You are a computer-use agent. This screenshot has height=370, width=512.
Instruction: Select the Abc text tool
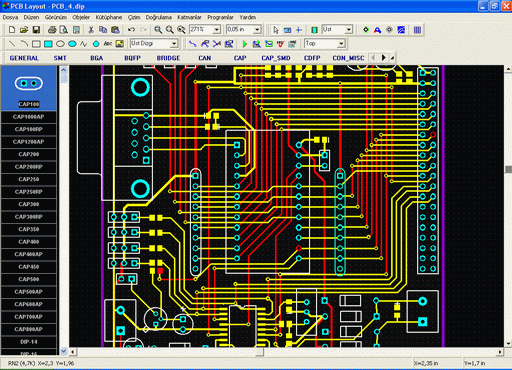(108, 44)
